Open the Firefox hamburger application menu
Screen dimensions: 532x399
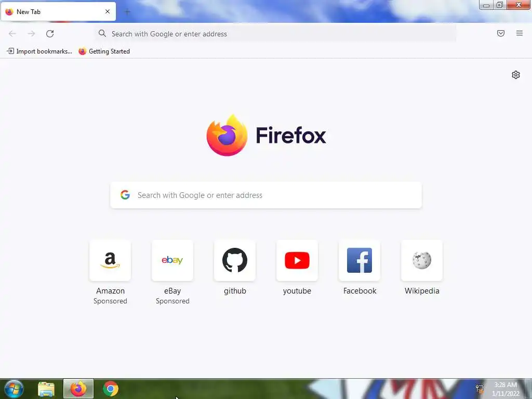[x=520, y=33]
